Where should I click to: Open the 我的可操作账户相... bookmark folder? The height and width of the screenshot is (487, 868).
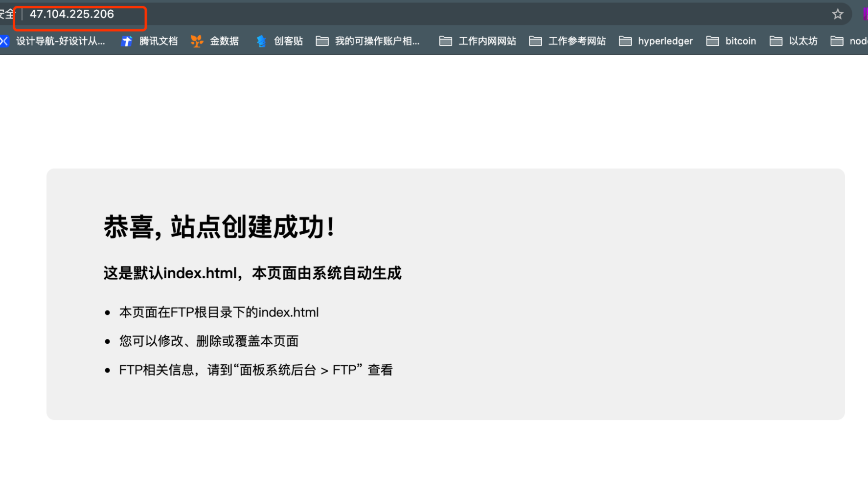(368, 41)
